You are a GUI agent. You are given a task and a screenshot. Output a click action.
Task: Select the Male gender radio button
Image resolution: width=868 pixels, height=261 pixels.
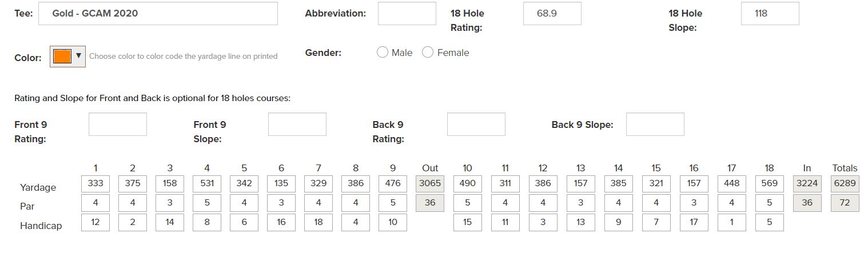383,53
